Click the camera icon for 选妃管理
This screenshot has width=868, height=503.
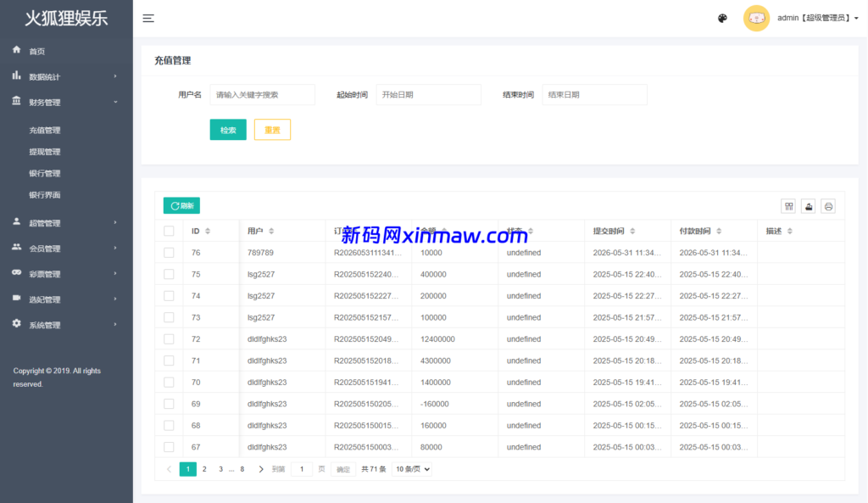pos(17,298)
